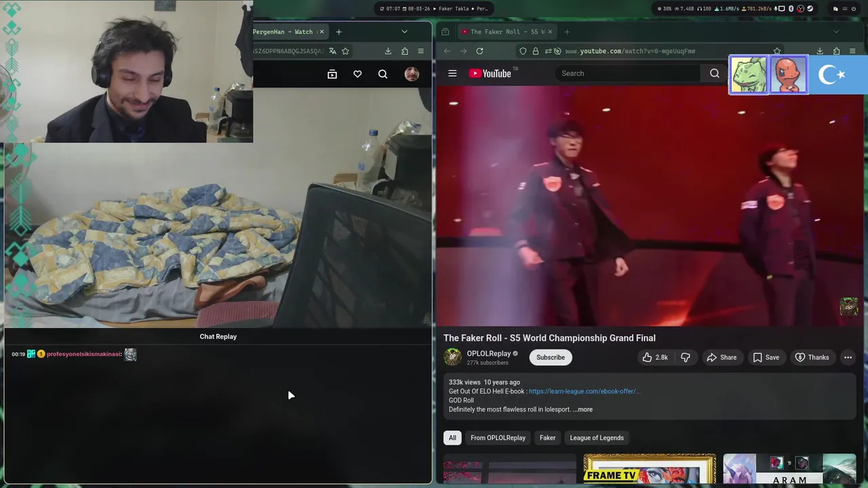Save the video to a playlist
Screen dimensions: 868x488
766,357
